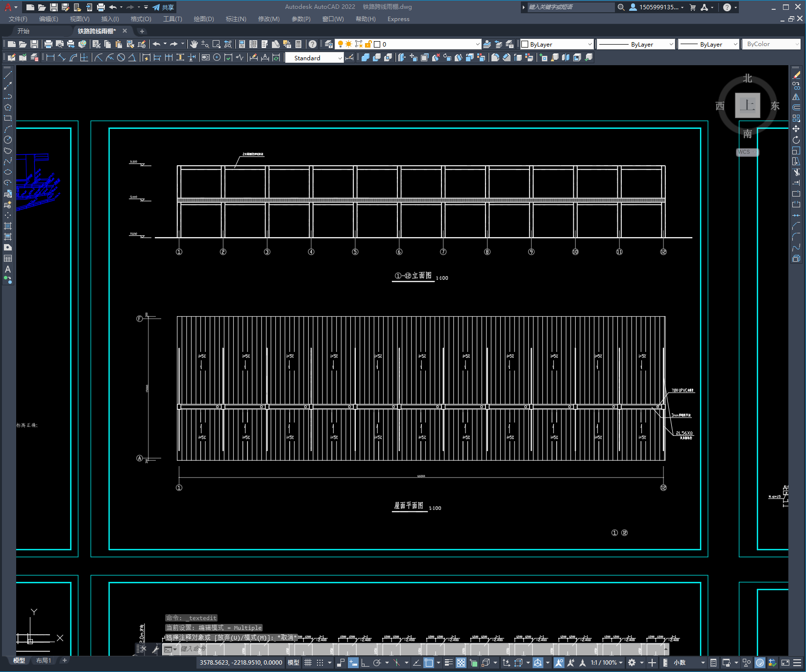
Task: Select the Rectangle draw tool
Action: [8, 118]
